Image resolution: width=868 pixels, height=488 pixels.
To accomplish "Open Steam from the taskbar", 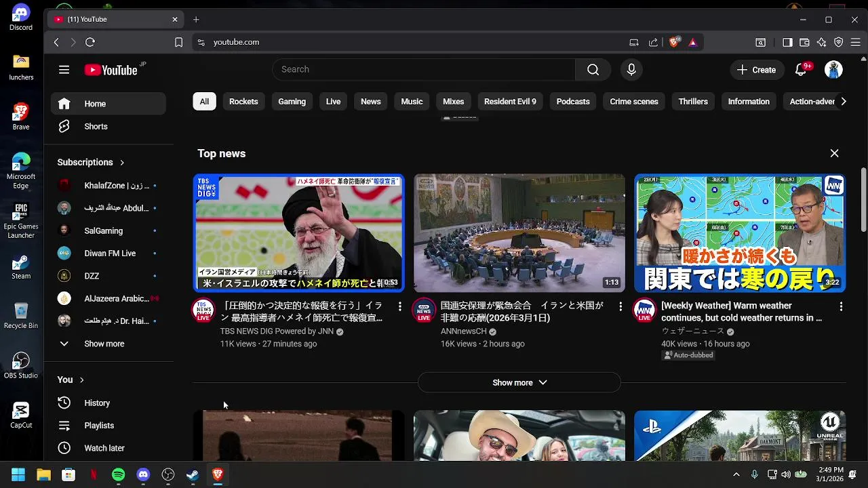I will [193, 475].
